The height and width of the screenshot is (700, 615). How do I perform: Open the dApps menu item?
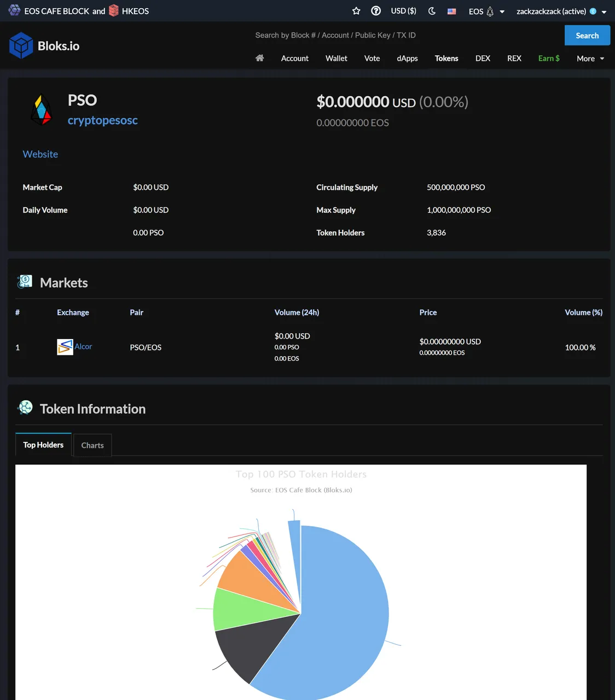click(407, 59)
